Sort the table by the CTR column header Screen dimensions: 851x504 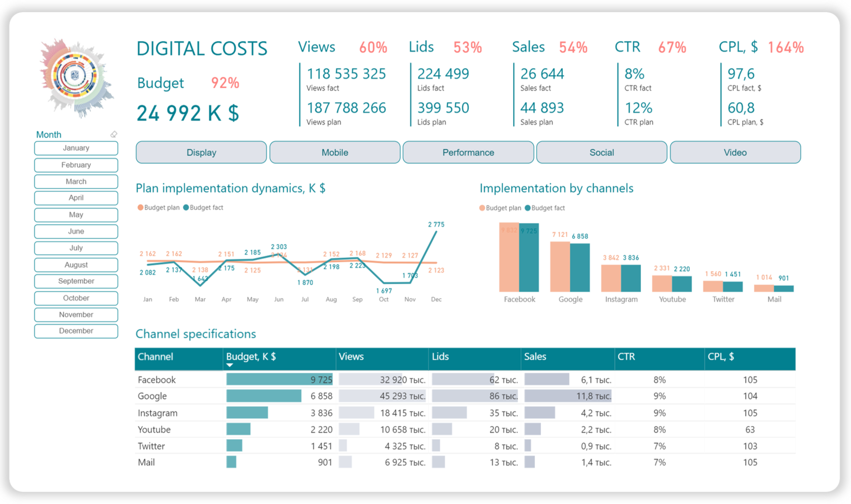[x=627, y=357]
